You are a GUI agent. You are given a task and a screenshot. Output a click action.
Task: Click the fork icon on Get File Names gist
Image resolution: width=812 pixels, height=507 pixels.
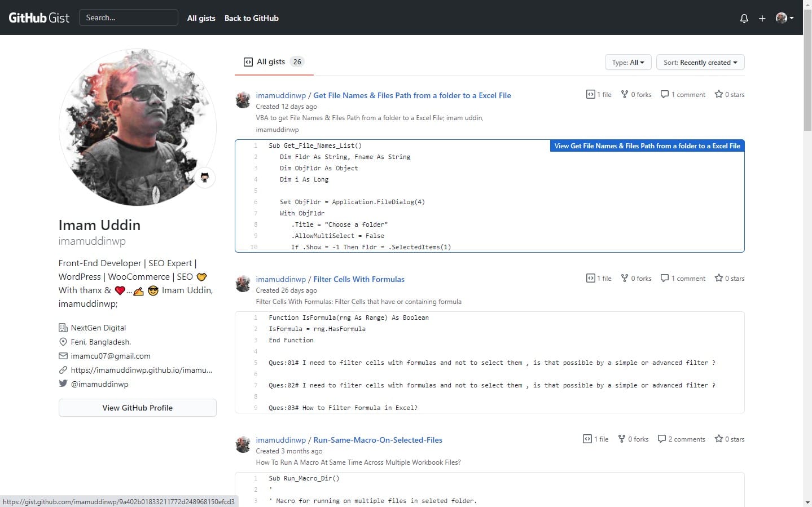(x=624, y=94)
